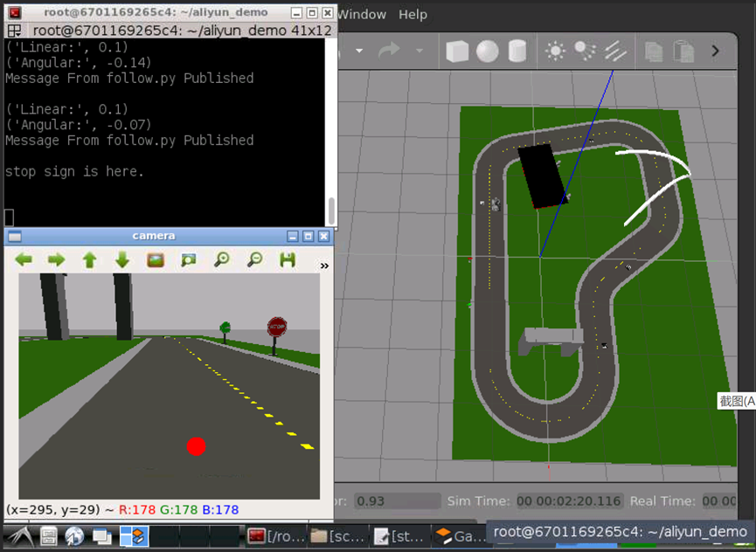756x552 pixels.
Task: Expand the camera toolbar overflow chevron
Action: [x=324, y=266]
